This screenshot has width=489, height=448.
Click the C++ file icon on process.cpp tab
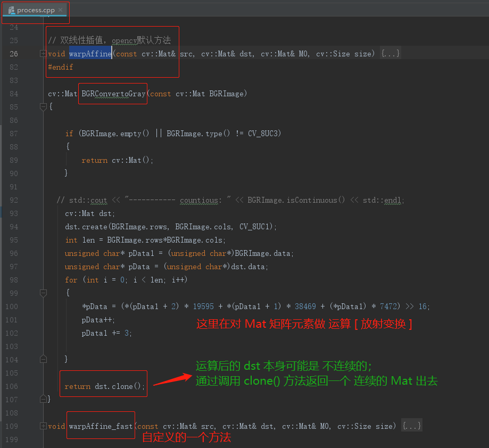coord(12,10)
